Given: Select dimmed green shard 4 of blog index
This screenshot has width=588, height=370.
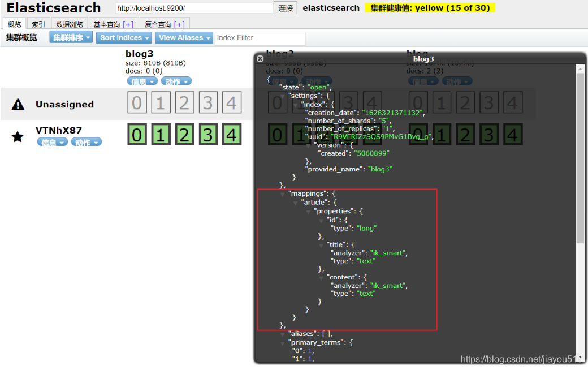Looking at the screenshot, I should pos(513,134).
